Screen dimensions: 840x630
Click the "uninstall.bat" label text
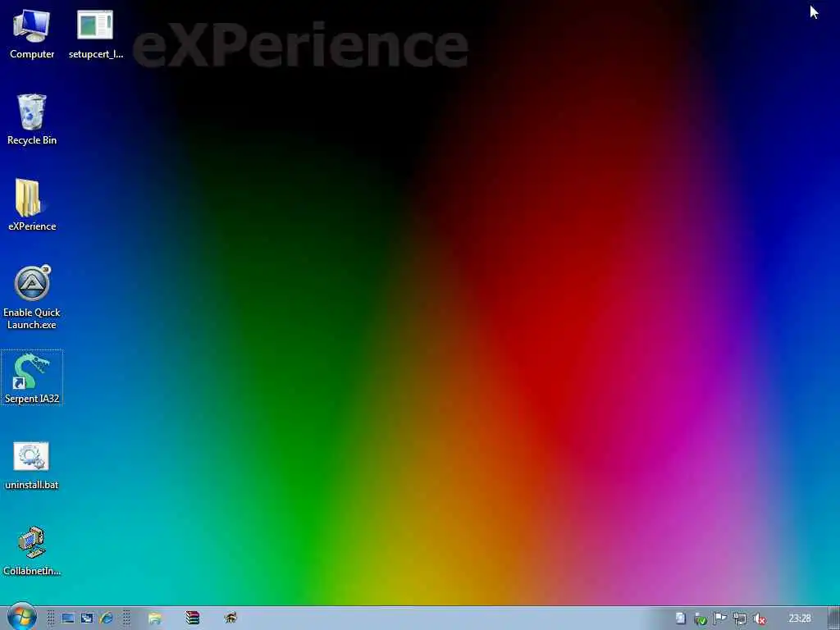[x=32, y=485]
